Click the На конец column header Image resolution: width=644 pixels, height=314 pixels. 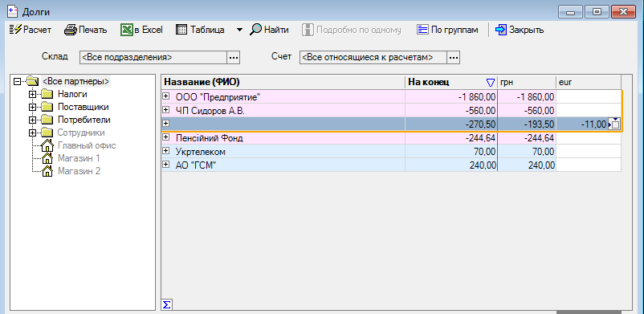click(451, 82)
